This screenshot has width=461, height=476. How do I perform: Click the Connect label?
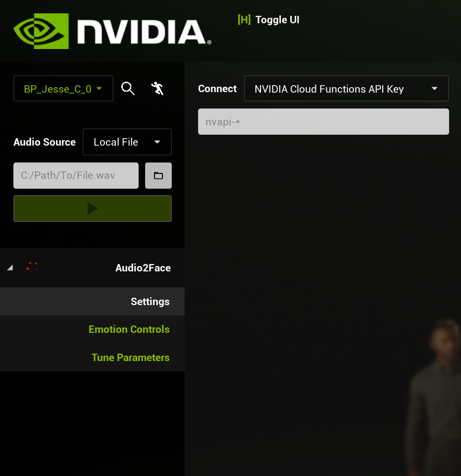coord(217,89)
